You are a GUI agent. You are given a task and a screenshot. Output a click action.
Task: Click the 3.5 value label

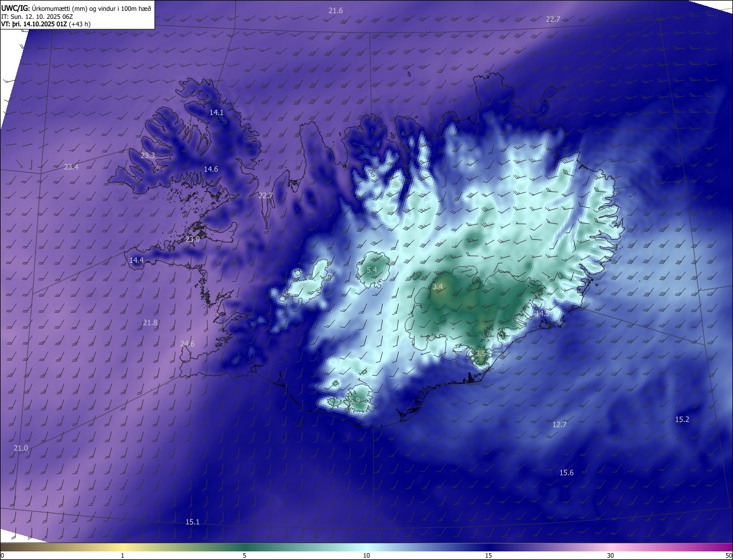pos(480,354)
